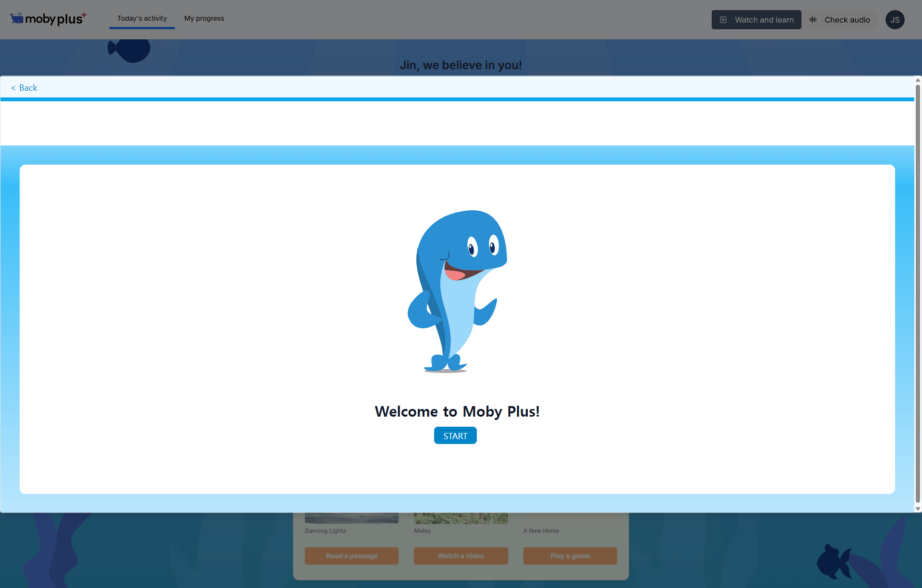
Task: Click the scrollbar down arrow
Action: [918, 509]
